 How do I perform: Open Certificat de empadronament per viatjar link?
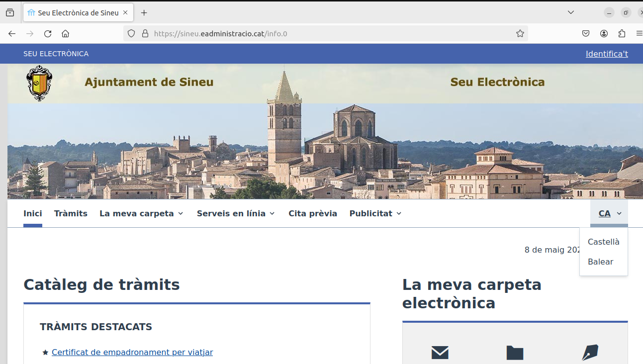tap(132, 353)
